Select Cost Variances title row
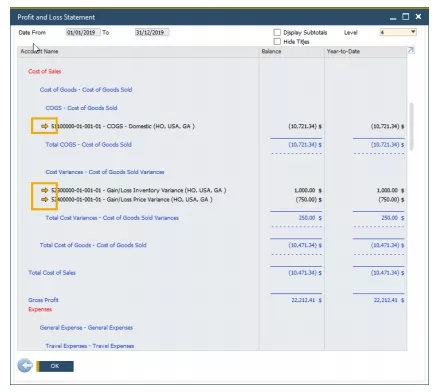Viewport: 438px width, 392px height. [105, 172]
